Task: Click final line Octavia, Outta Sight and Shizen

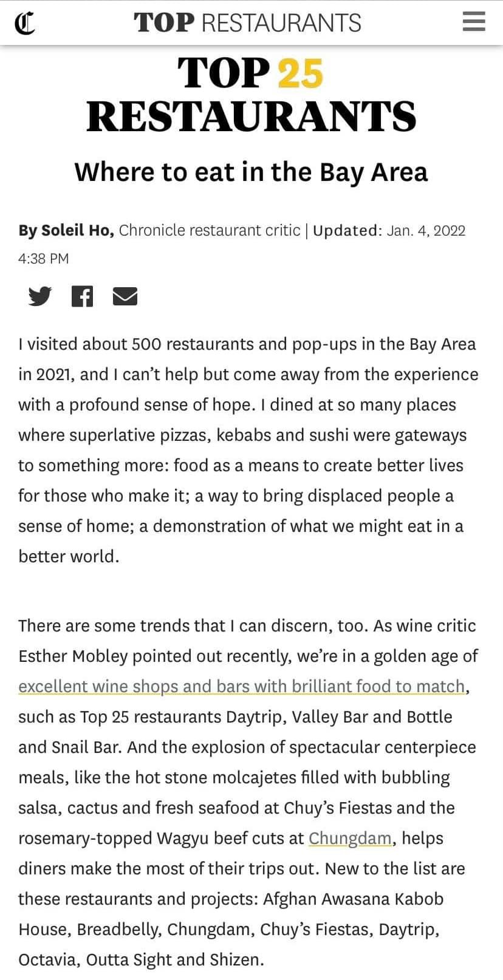Action: pyautogui.click(x=142, y=959)
